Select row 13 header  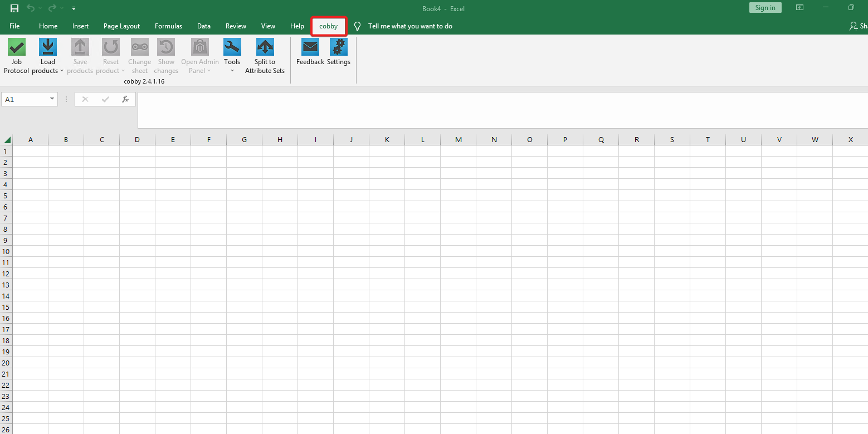click(x=6, y=285)
